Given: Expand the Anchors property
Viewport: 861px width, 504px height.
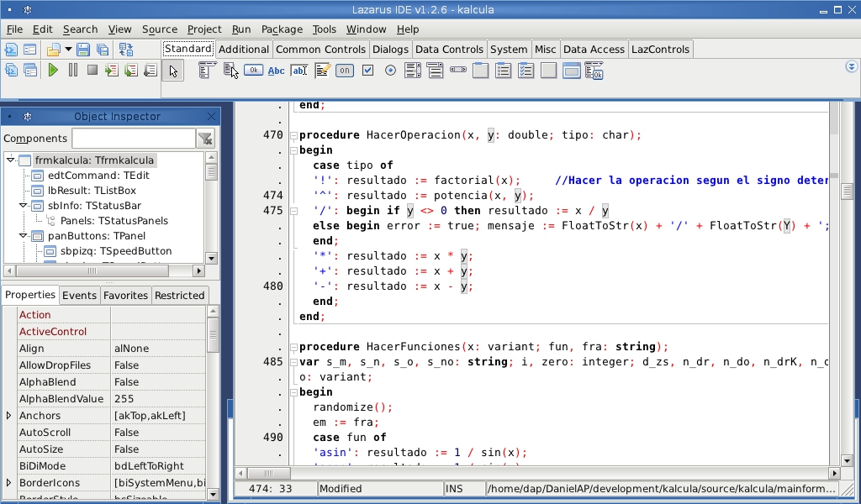Looking at the screenshot, I should 8,415.
